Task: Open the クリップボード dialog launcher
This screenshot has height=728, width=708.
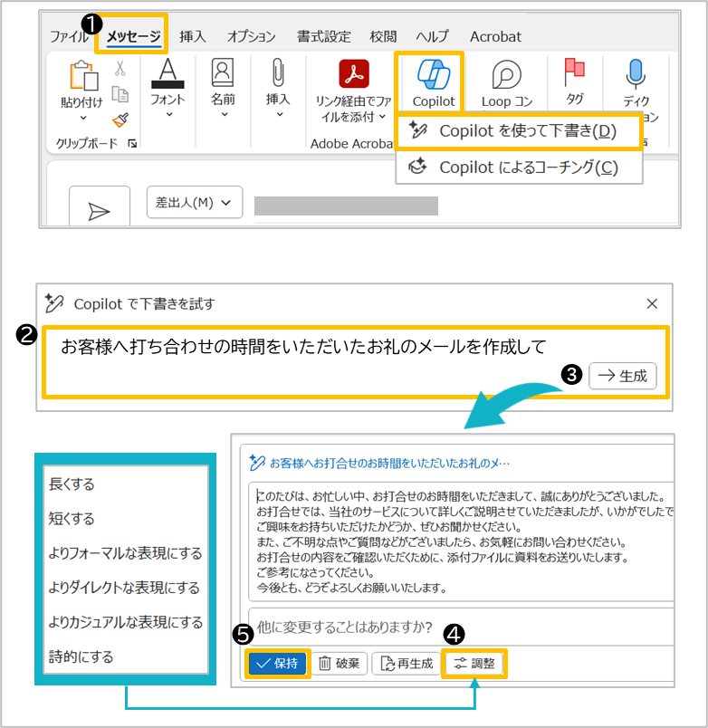Action: [x=132, y=143]
